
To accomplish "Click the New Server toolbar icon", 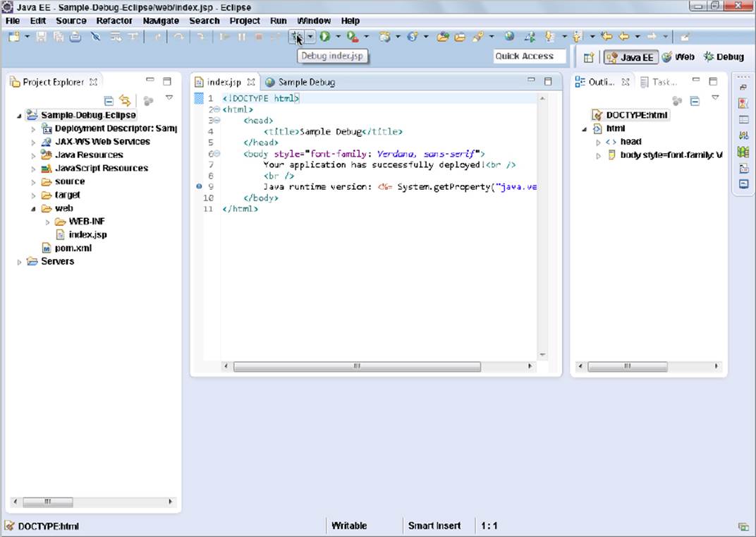I will pyautogui.click(x=384, y=37).
